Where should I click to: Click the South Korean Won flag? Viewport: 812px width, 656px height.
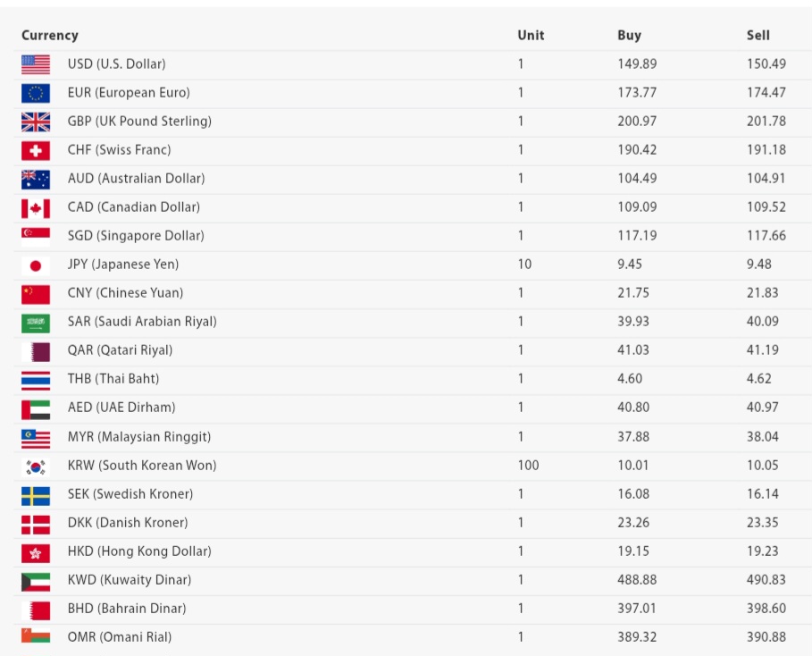tap(36, 466)
